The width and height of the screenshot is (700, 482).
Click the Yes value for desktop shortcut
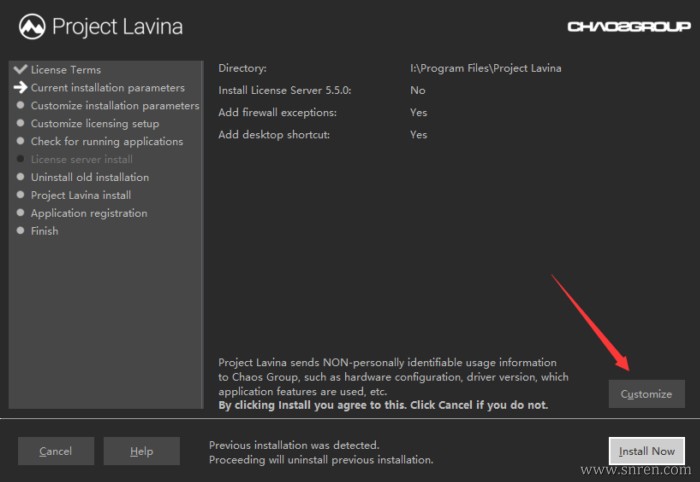tap(419, 135)
